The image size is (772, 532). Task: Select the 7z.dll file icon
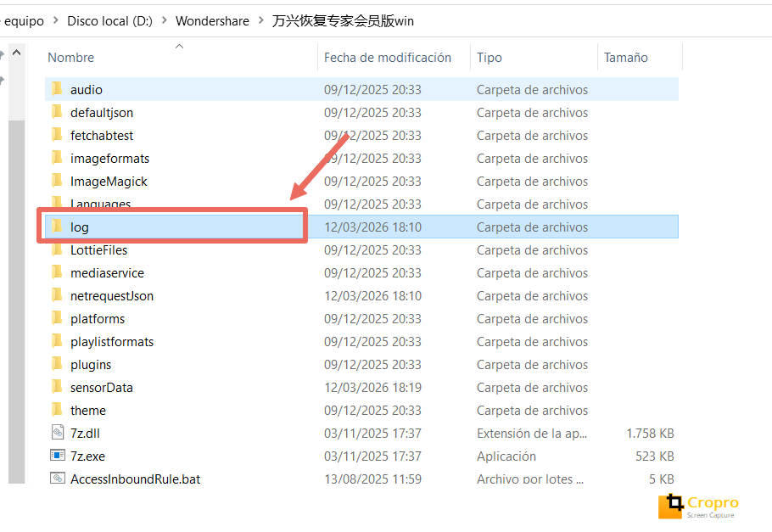point(58,433)
